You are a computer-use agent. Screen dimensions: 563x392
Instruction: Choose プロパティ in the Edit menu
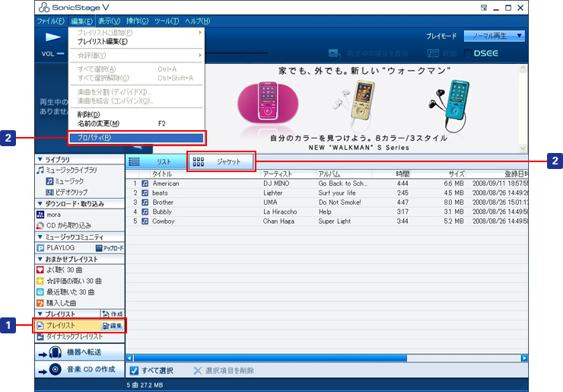tap(136, 138)
